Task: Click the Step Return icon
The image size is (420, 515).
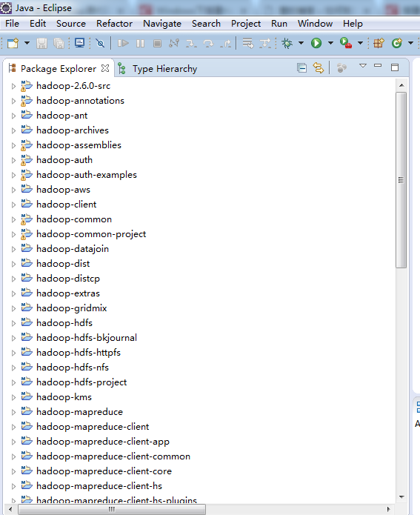Action: [x=226, y=43]
